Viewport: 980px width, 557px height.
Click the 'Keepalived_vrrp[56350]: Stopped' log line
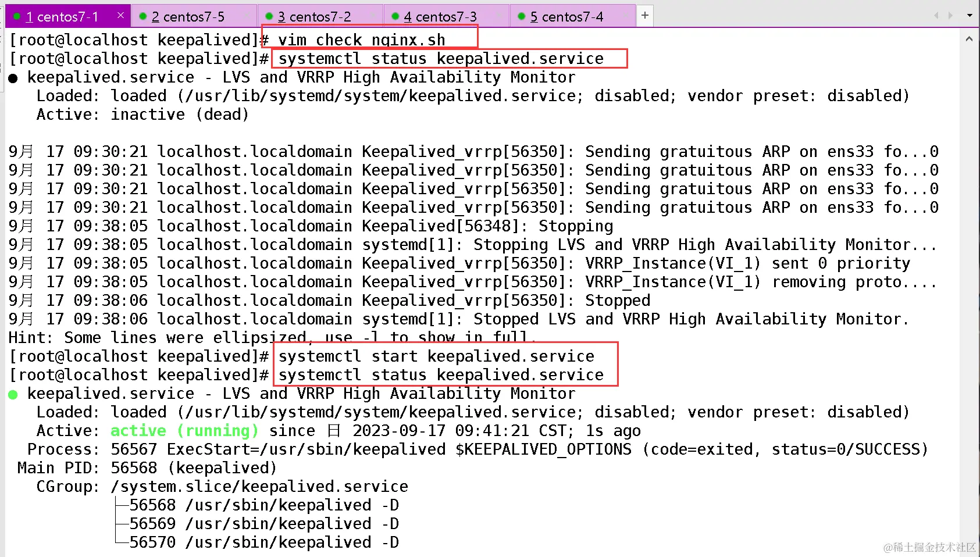tap(329, 301)
